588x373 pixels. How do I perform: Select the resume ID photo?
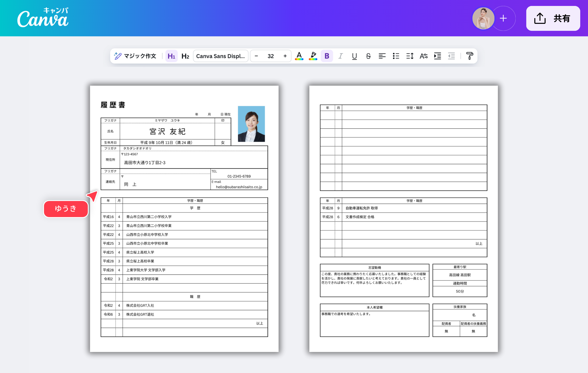251,124
